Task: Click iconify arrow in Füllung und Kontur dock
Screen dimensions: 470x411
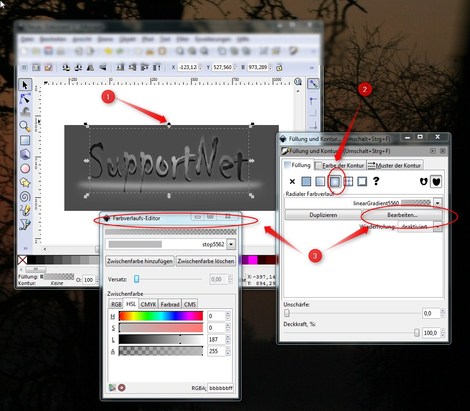Action: coord(433,151)
